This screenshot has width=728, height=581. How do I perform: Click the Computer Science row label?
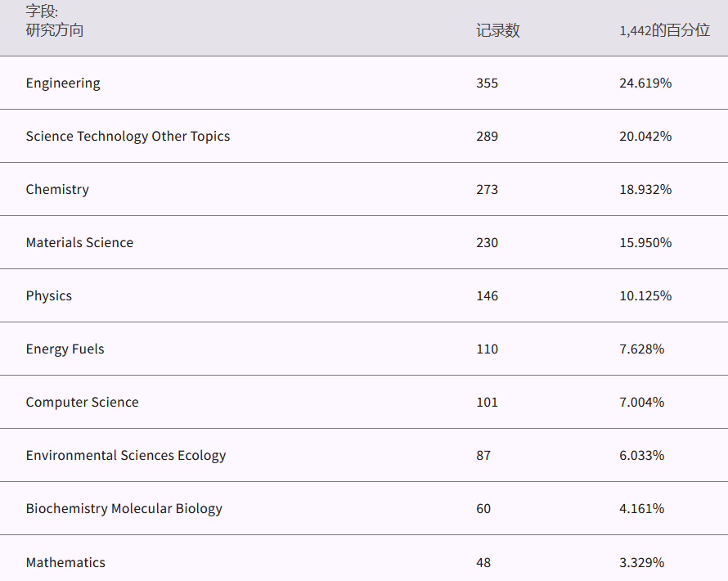click(83, 403)
